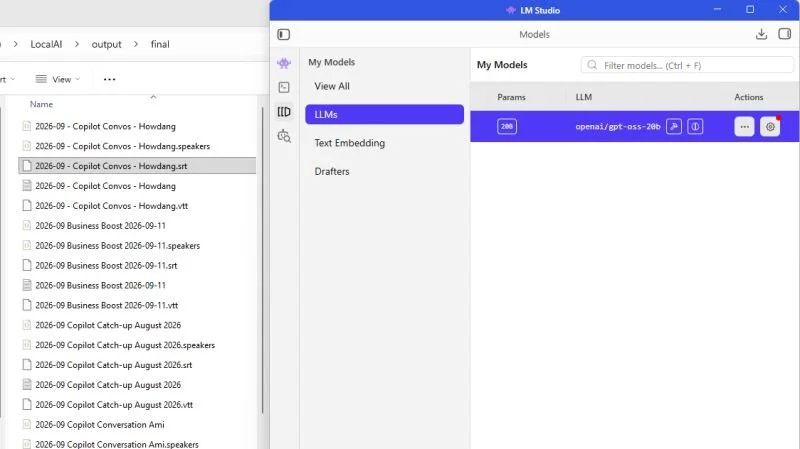
Task: Click the View list icon in Explorer toolbar
Action: pyautogui.click(x=41, y=79)
